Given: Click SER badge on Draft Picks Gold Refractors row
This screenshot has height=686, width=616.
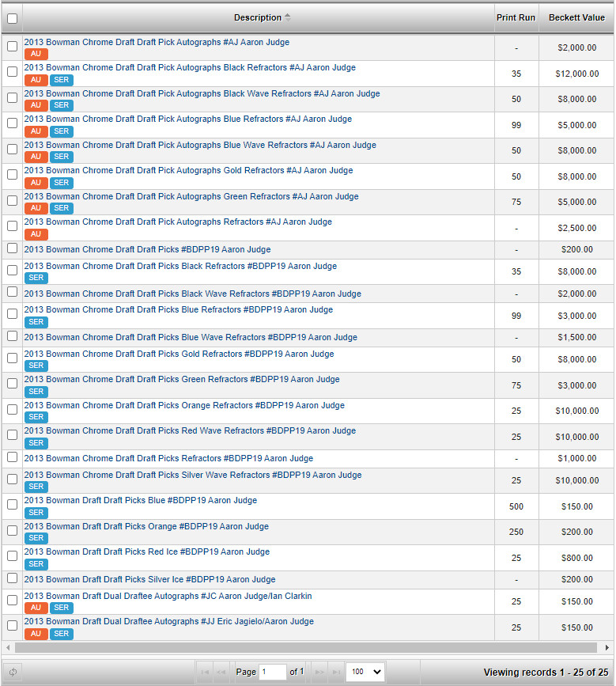Looking at the screenshot, I should click(x=36, y=366).
